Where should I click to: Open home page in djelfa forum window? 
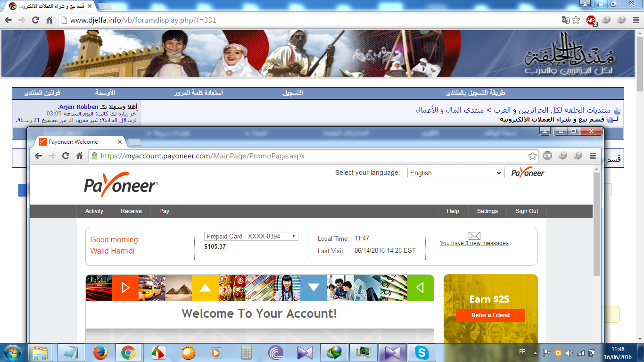click(x=49, y=20)
